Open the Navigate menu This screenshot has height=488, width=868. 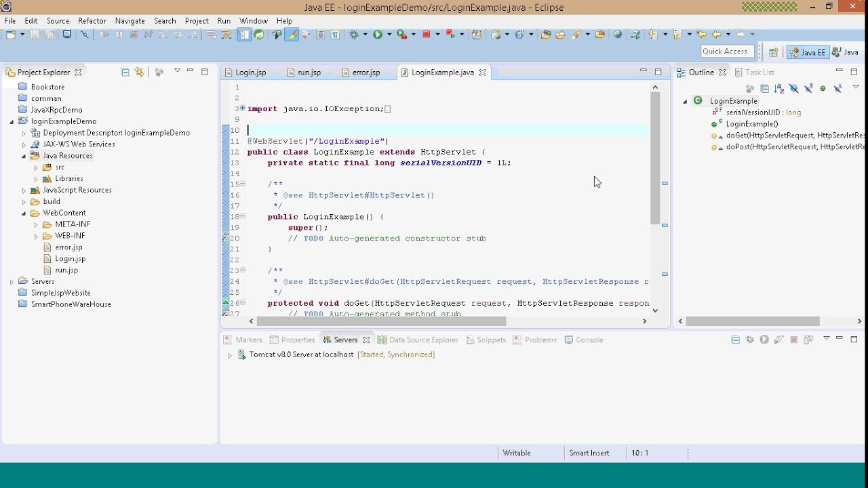coord(130,21)
